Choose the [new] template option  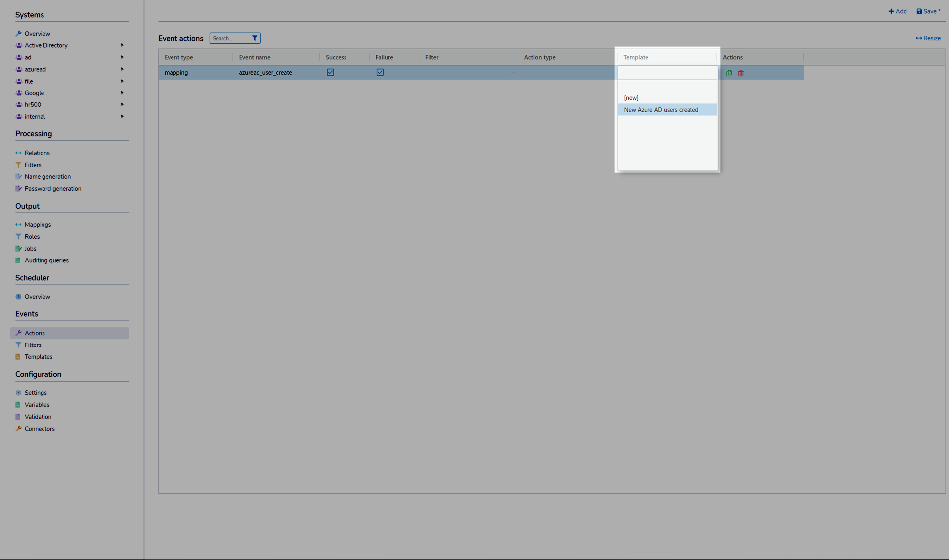[631, 98]
